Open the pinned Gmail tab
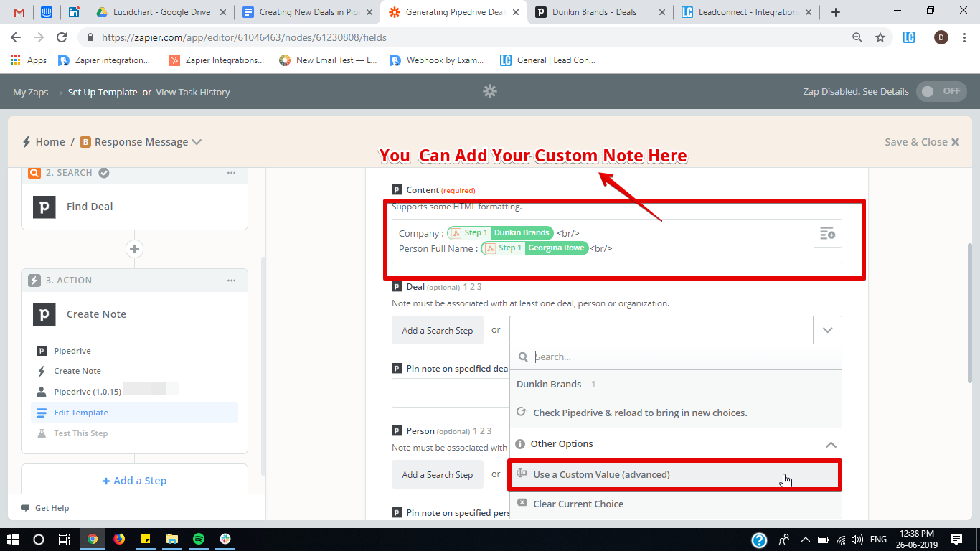Viewport: 980px width, 551px height. click(x=19, y=12)
